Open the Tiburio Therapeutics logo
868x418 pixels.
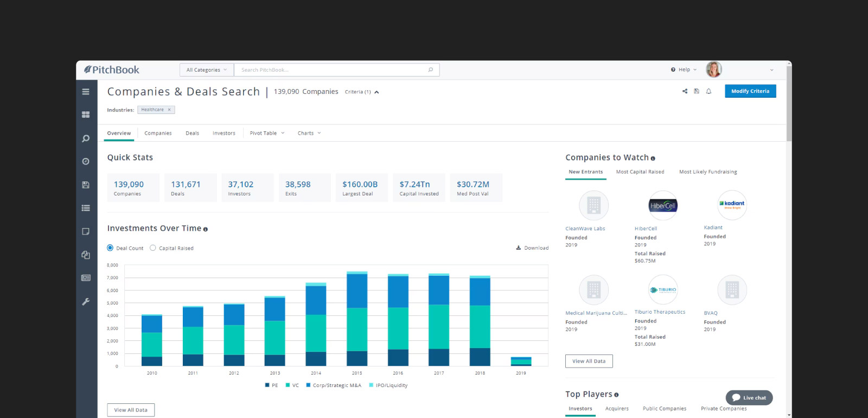[x=663, y=290]
